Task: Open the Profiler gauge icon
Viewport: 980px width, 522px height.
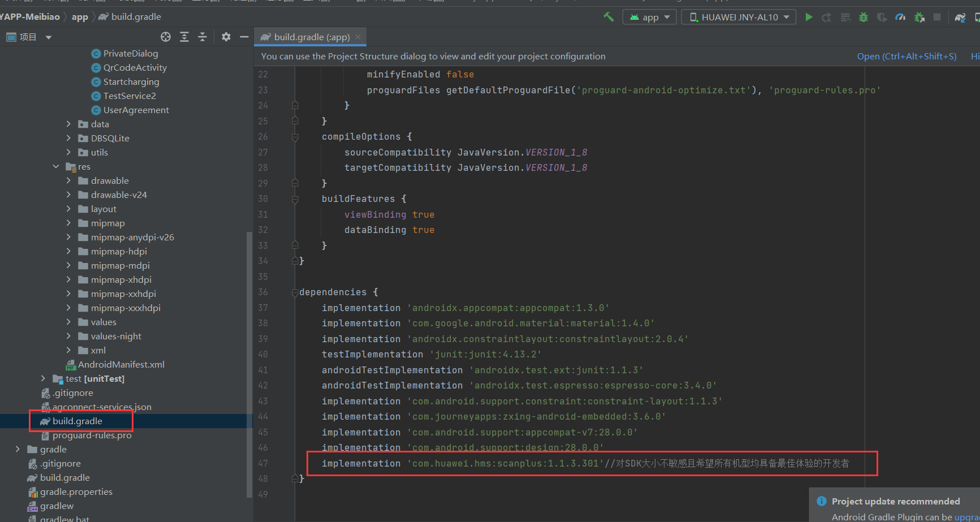Action: pos(900,18)
